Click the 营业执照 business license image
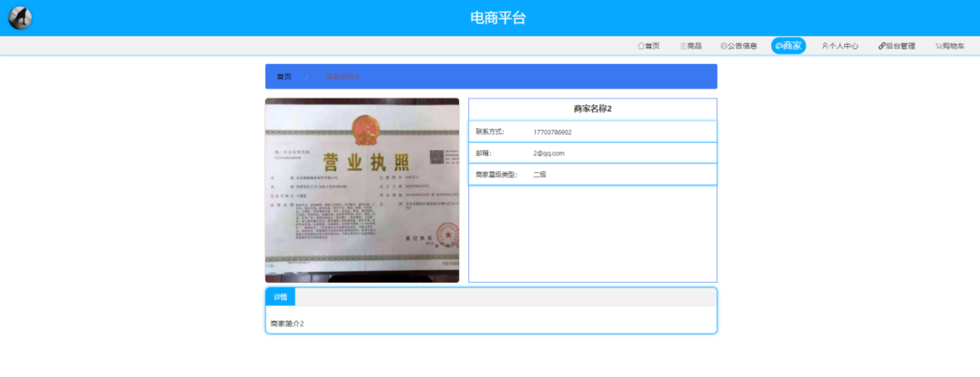This screenshot has width=980, height=377. point(362,191)
